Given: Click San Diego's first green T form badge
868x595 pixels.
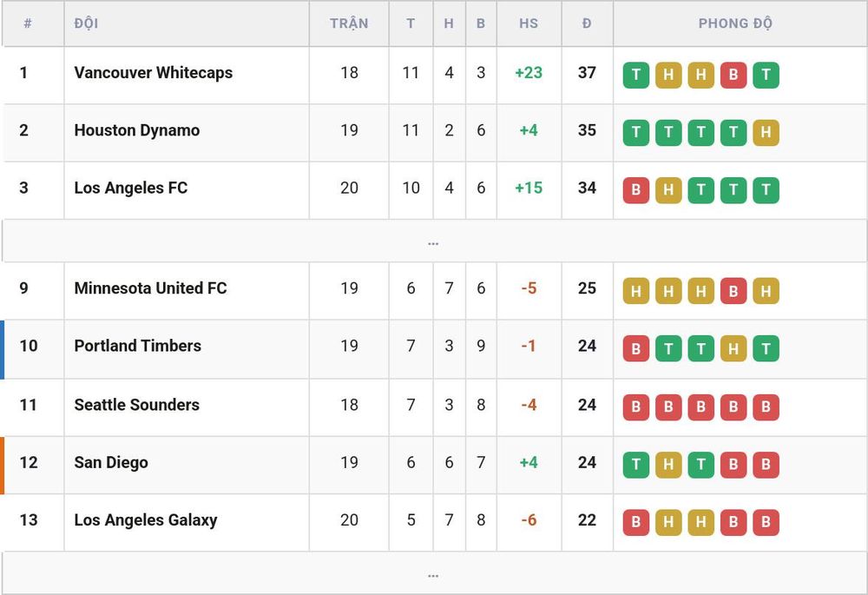Looking at the screenshot, I should pos(636,465).
